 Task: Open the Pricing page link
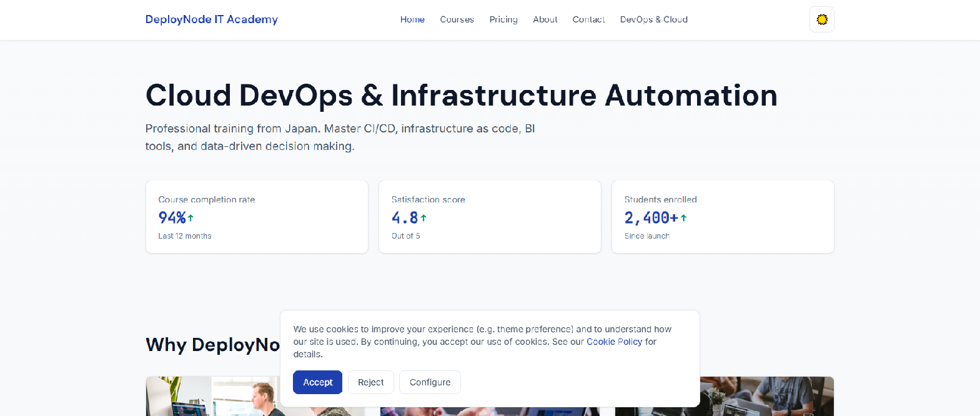[x=503, y=19]
